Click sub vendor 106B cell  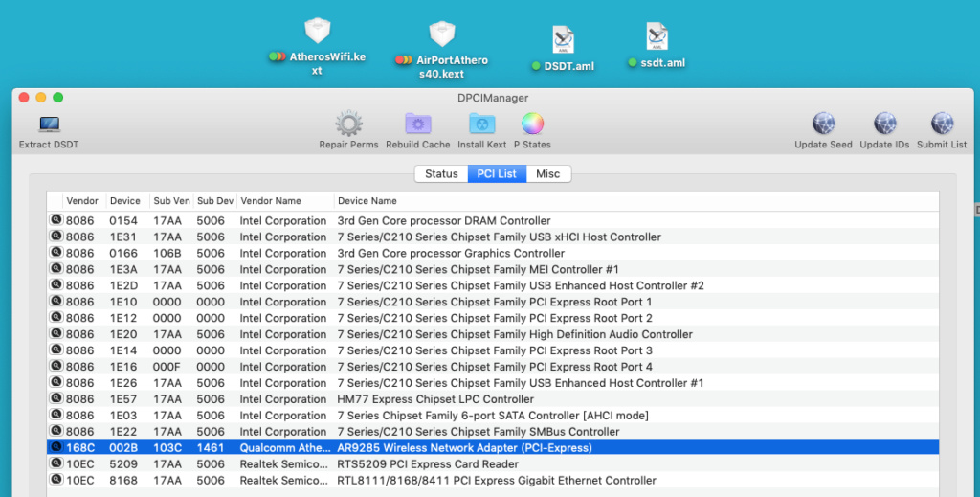pyautogui.click(x=167, y=253)
